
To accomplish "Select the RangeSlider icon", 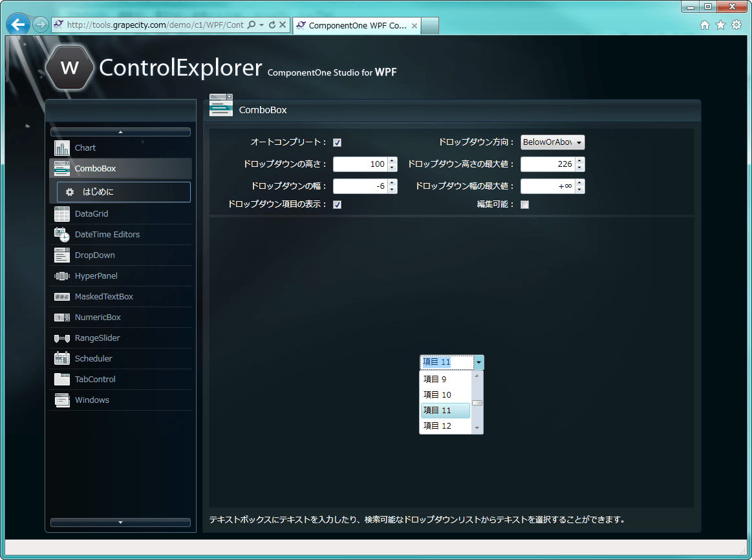I will coord(61,338).
